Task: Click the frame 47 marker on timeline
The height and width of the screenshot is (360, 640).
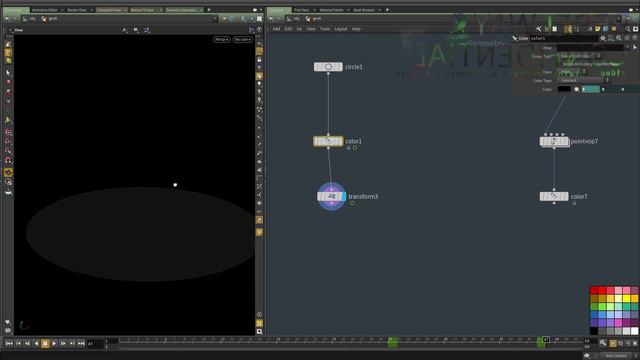Action: pos(546,340)
